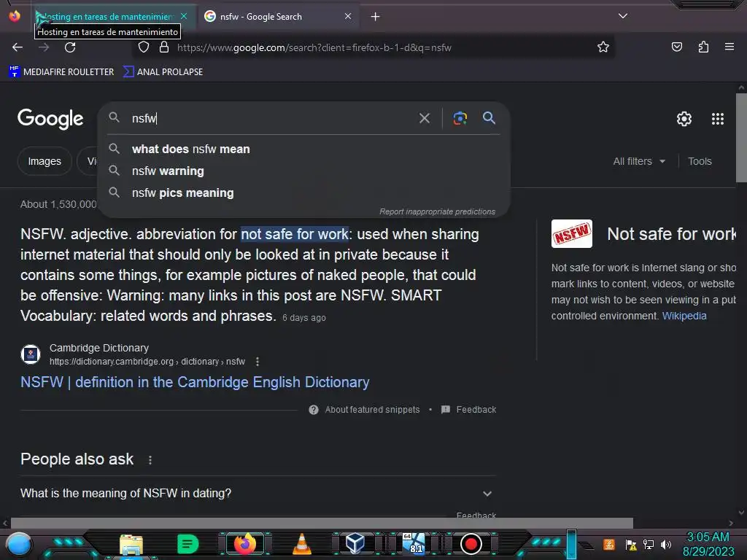Clear the search query with X

tap(424, 118)
